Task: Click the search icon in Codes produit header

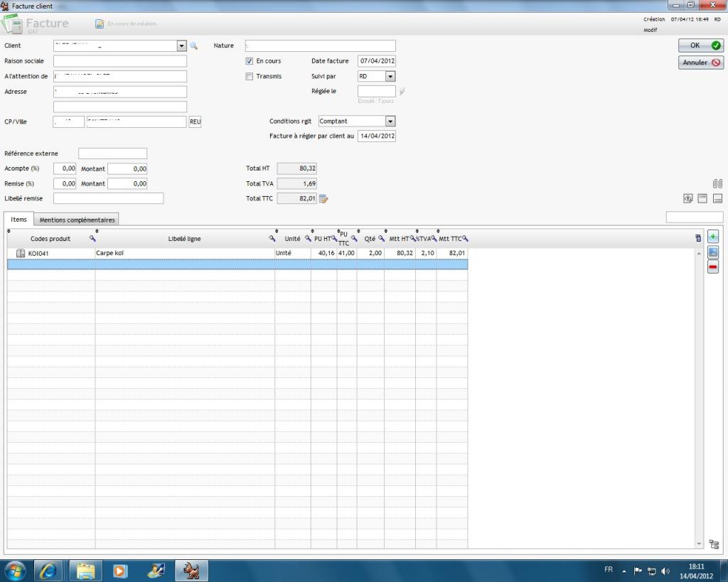Action: [x=92, y=239]
